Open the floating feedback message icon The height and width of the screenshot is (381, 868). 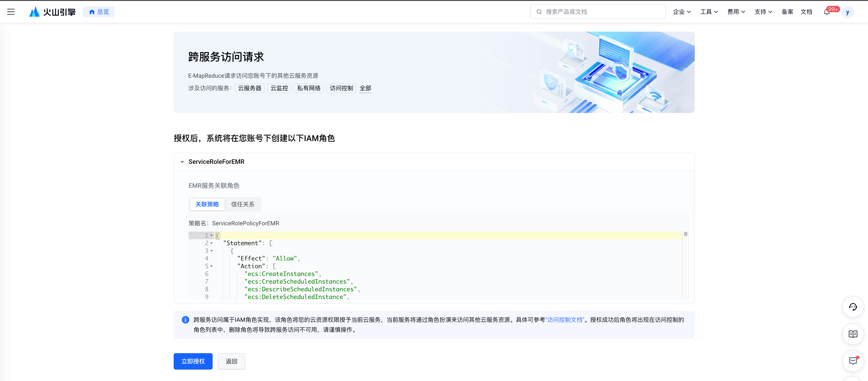[x=853, y=361]
